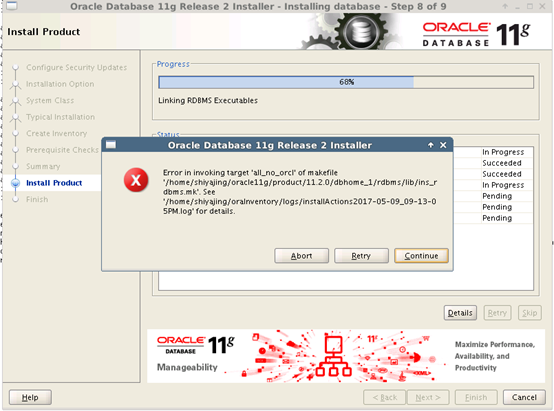Image resolution: width=554 pixels, height=411 pixels.
Task: Select Summary step in sidebar
Action: pos(43,166)
